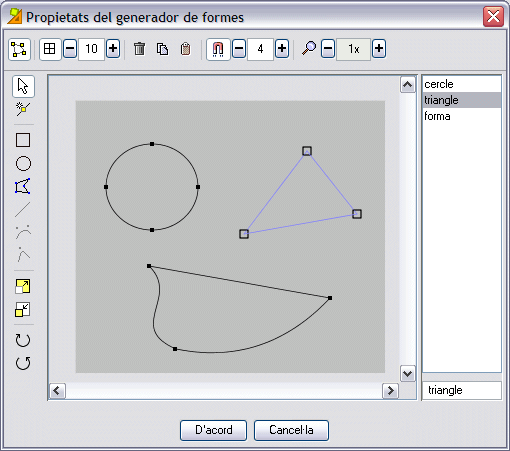Screen dimensions: 510x451
Task: Select the polygon drawing tool
Action: pos(23,186)
